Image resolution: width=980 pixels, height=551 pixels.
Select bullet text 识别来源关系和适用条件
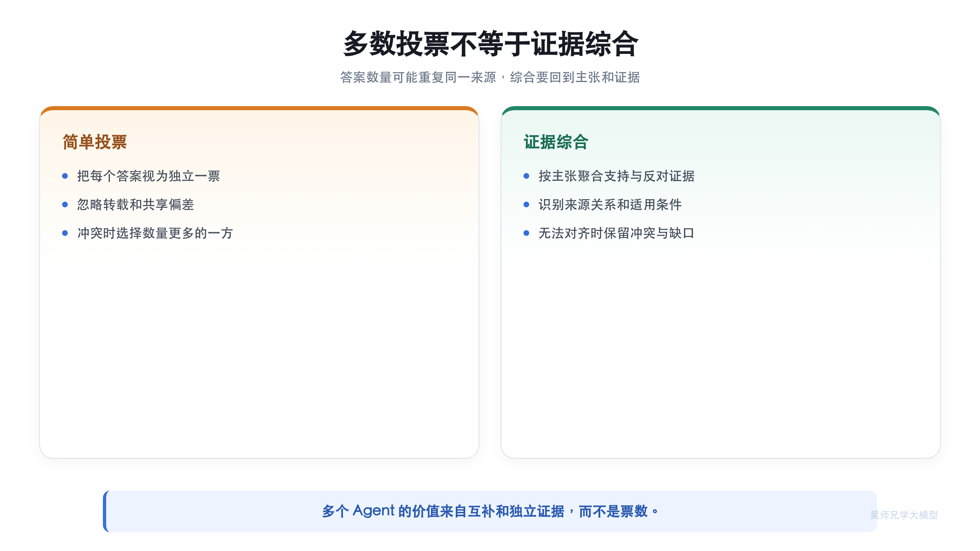[x=610, y=204]
